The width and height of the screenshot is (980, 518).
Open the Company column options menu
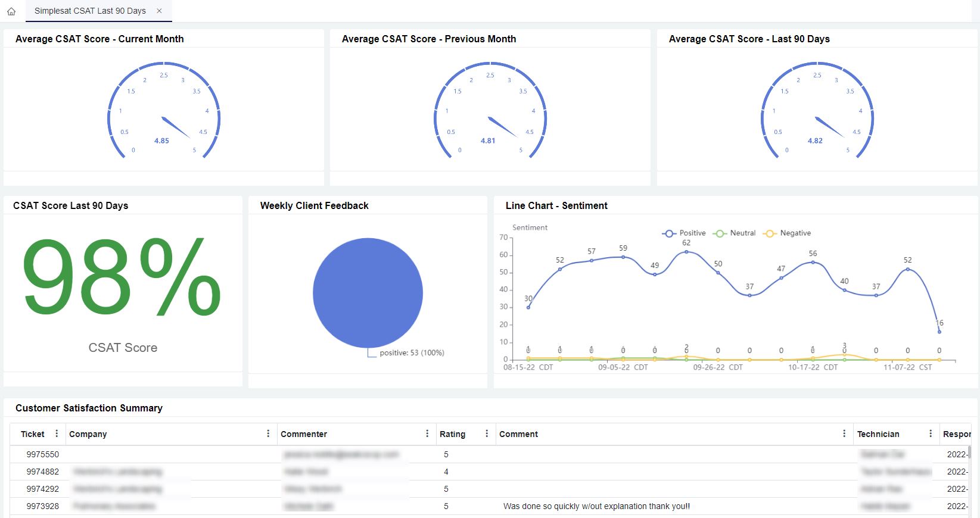(268, 433)
